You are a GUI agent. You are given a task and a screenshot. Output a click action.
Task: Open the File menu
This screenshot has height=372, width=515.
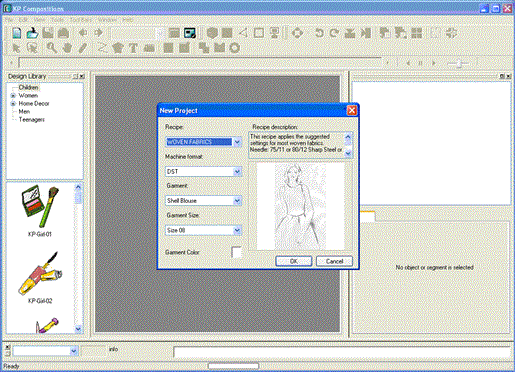[x=9, y=20]
